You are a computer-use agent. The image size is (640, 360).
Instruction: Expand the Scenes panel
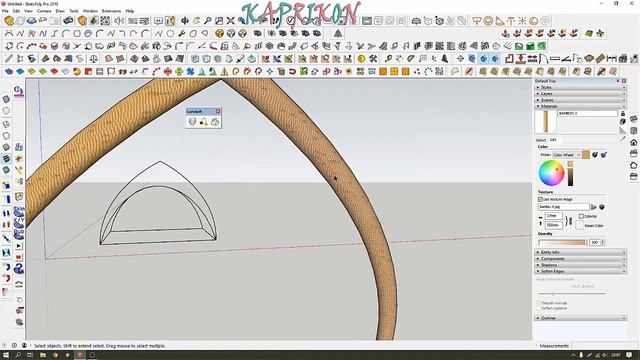tap(580, 100)
